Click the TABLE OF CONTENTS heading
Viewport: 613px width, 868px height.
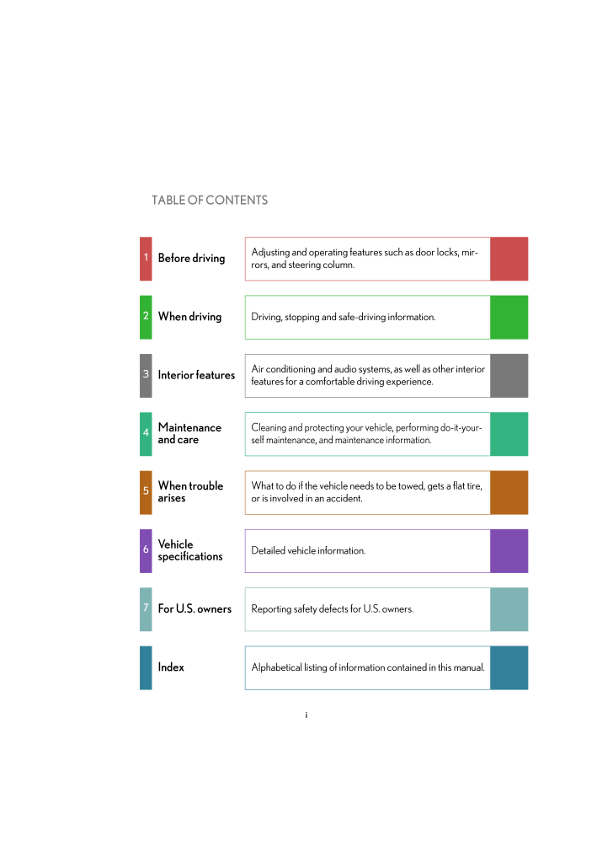[x=210, y=201]
